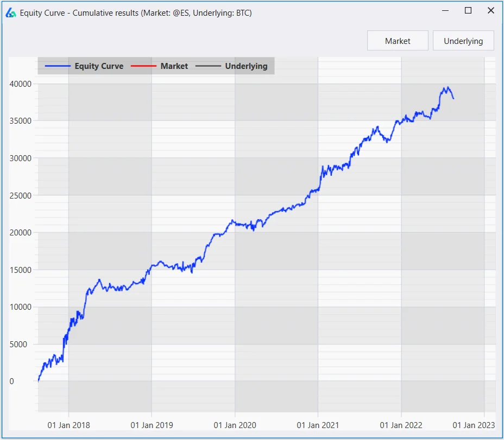Viewport: 504px width, 440px height.
Task: Minimize the Equity Curve window
Action: pyautogui.click(x=445, y=11)
